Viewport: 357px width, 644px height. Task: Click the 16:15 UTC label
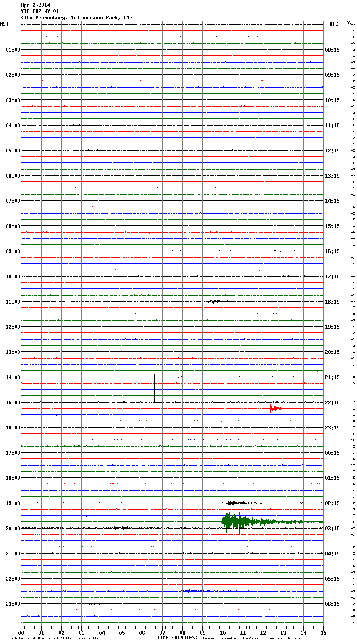pyautogui.click(x=332, y=251)
